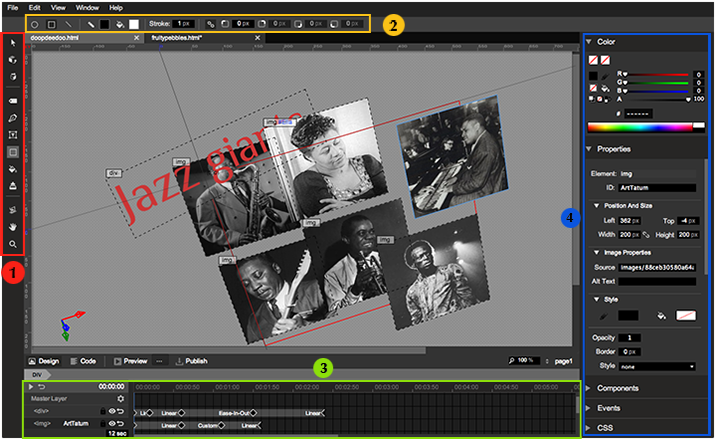Select the Selection arrow tool
This screenshot has height=440, width=716.
tap(13, 43)
